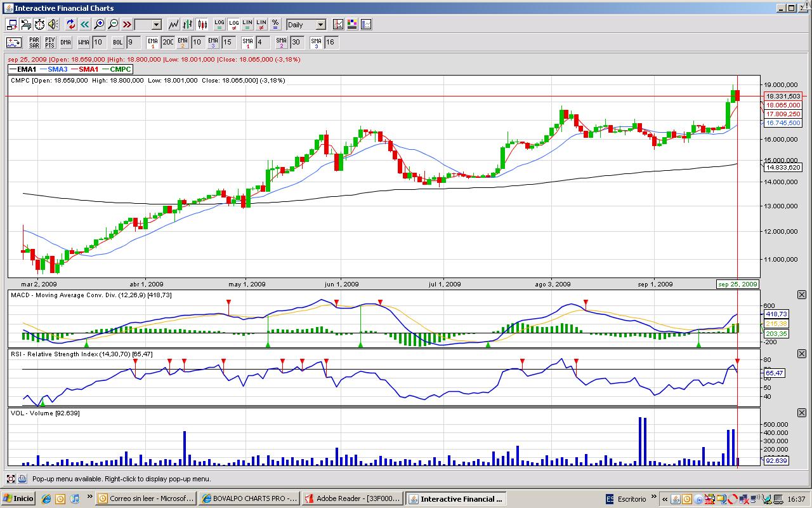Open the color palette settings icon
812x508 pixels.
tap(351, 25)
